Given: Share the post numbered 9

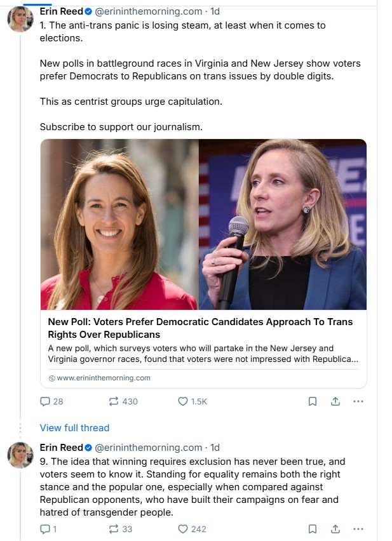Looking at the screenshot, I should click(335, 529).
